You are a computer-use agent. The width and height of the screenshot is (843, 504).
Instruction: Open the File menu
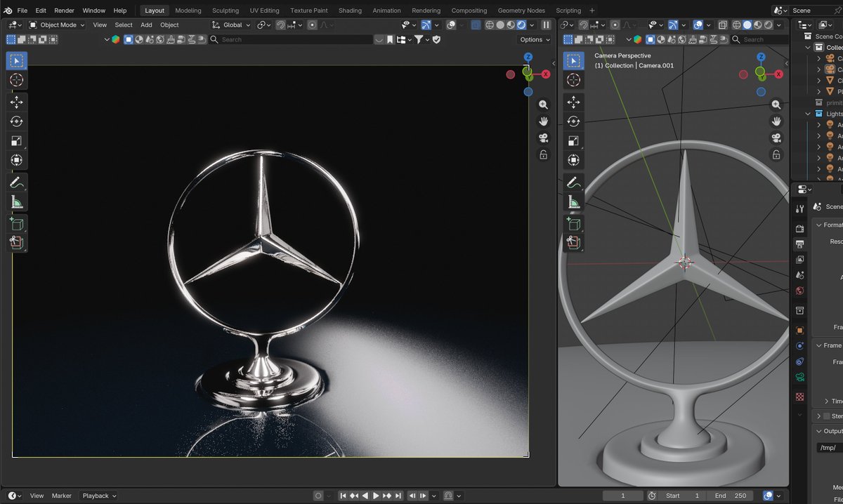[x=22, y=11]
